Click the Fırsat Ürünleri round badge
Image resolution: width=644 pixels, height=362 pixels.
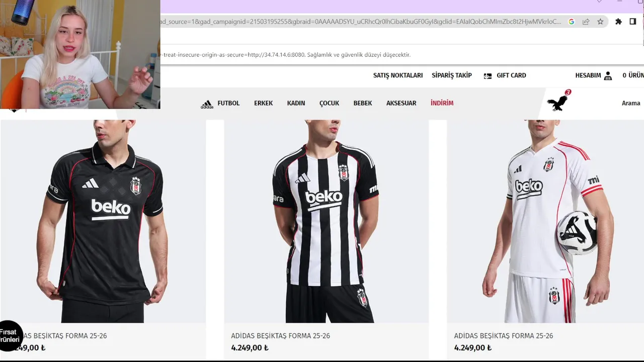(x=10, y=336)
